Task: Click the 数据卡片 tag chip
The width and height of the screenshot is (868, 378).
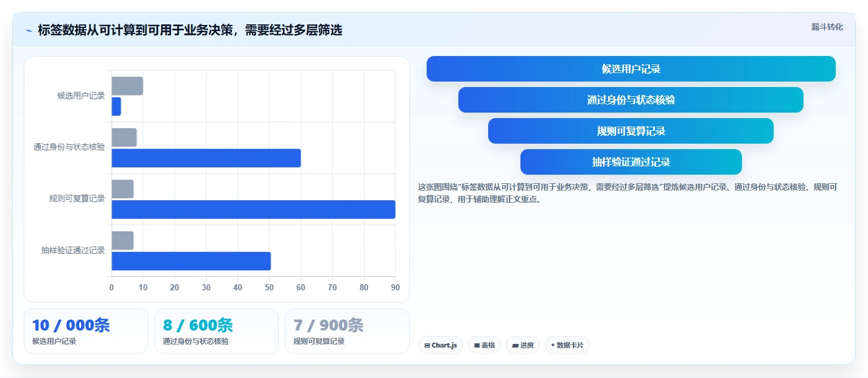Action: click(567, 345)
